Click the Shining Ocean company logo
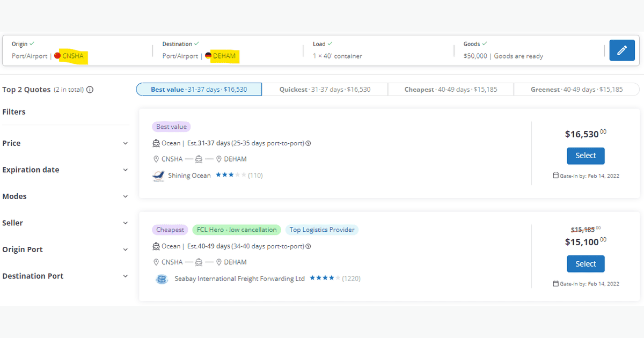The width and height of the screenshot is (644, 338). 158,176
